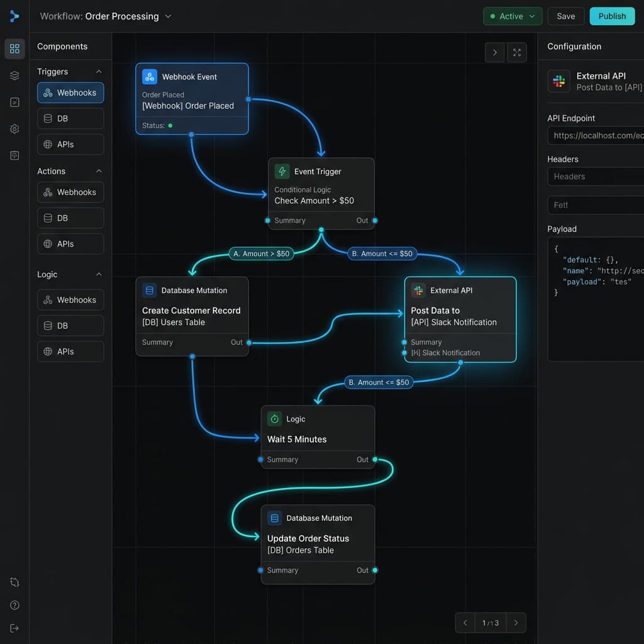Select APIs under Triggers
This screenshot has height=644, width=644.
point(70,145)
